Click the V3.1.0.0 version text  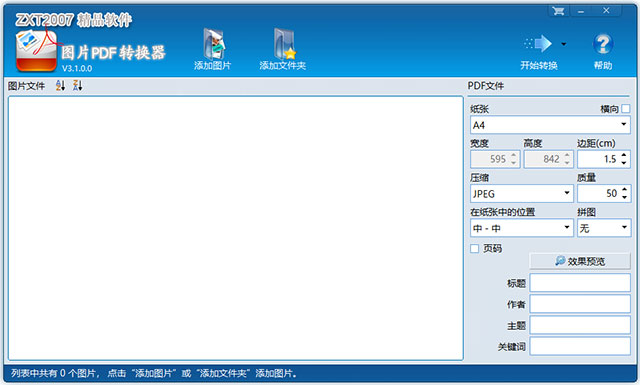click(x=77, y=68)
